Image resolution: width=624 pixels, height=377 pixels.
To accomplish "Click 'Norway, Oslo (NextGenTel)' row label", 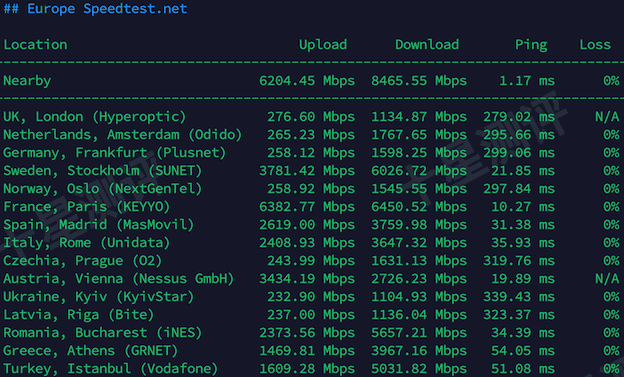I will tap(103, 189).
